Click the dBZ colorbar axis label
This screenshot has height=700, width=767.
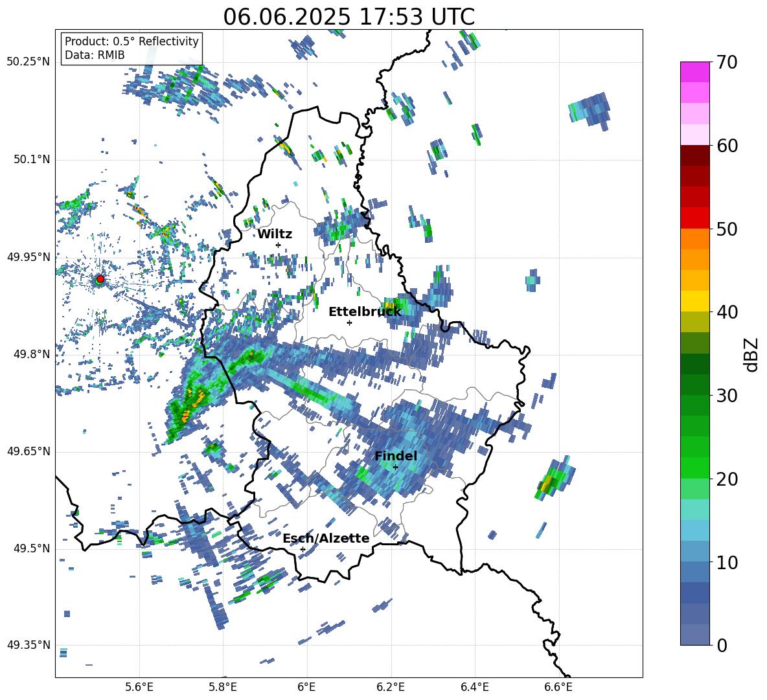(752, 354)
